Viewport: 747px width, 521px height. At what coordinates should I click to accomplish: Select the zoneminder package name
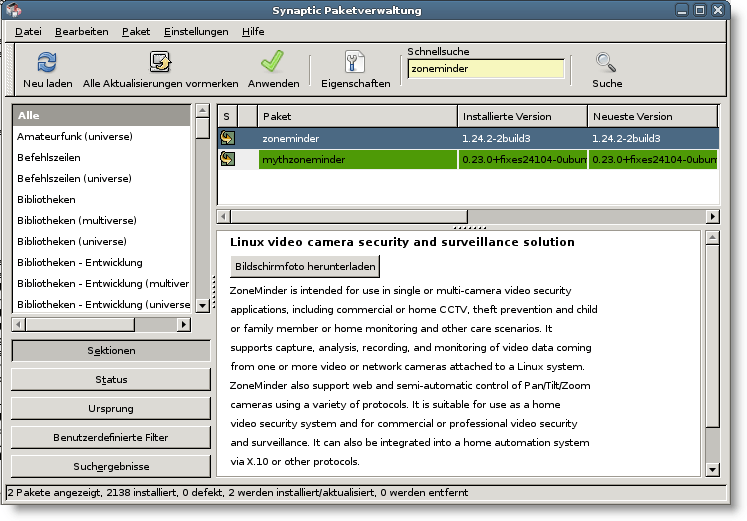point(291,139)
